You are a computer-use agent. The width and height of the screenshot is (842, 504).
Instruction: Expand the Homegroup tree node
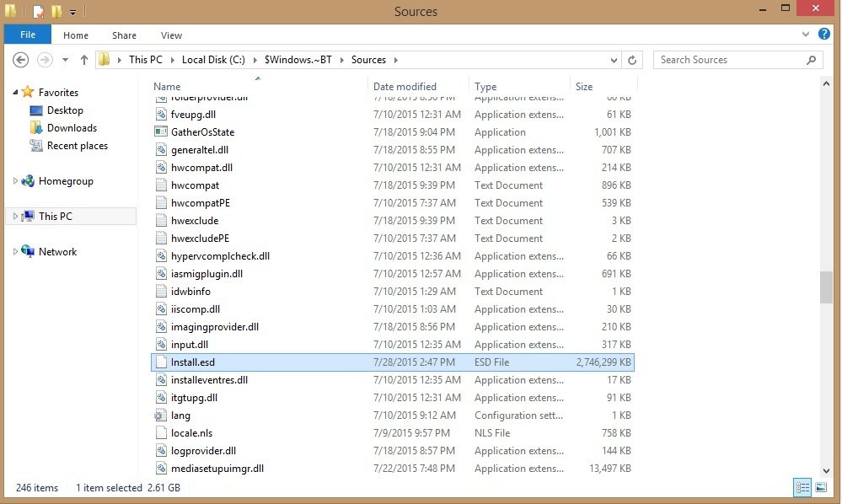coord(15,181)
